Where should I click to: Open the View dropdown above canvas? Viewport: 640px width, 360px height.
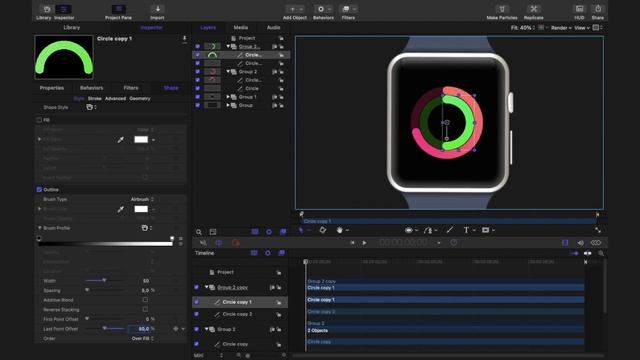[582, 28]
